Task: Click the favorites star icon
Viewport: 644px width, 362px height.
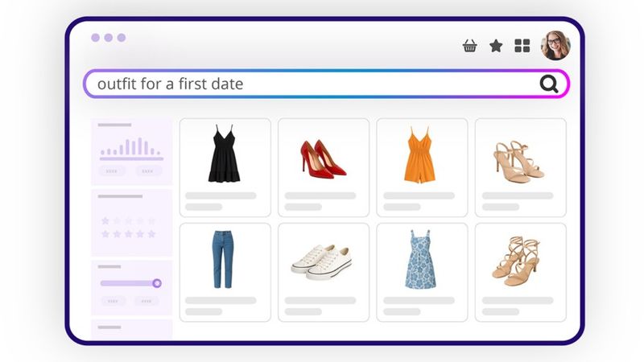Action: [496, 46]
